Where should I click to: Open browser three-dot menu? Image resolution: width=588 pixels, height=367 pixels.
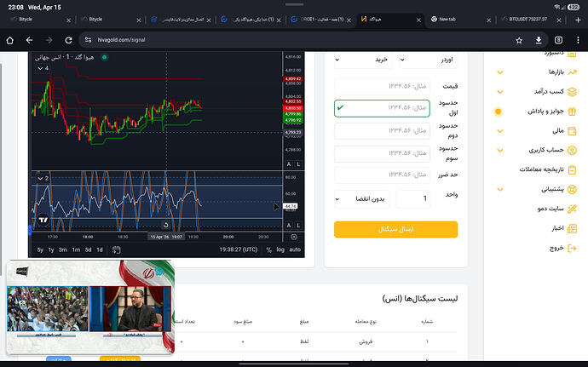tap(578, 40)
